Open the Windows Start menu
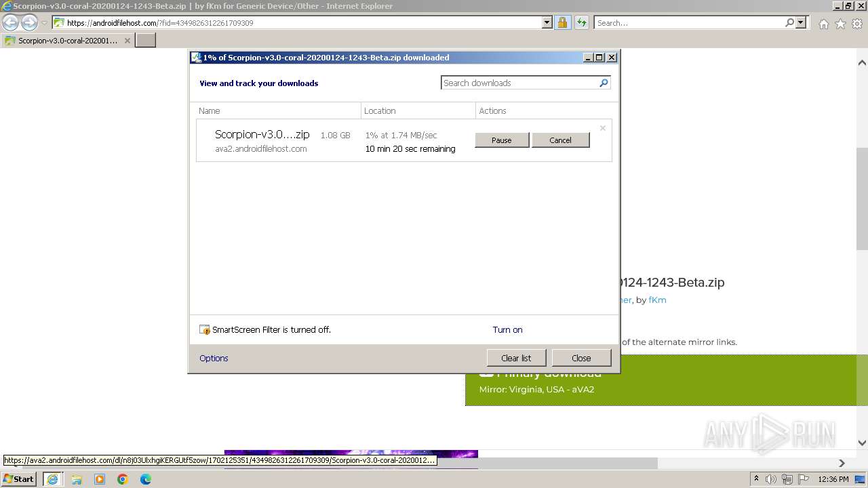The height and width of the screenshot is (488, 868). pos(19,479)
